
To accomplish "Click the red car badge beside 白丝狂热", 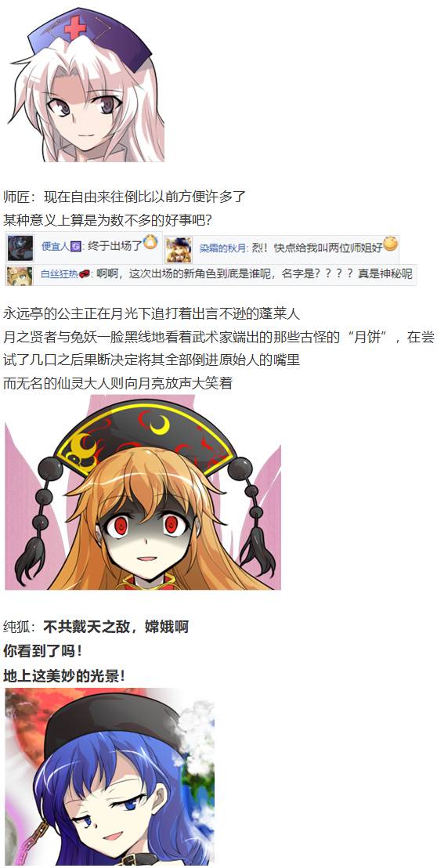I will (x=85, y=274).
